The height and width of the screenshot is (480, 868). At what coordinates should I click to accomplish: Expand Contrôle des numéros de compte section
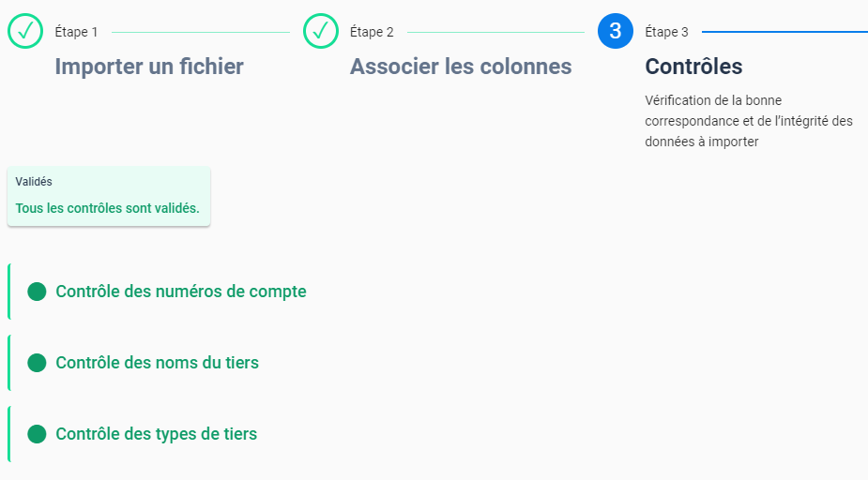[x=181, y=292]
